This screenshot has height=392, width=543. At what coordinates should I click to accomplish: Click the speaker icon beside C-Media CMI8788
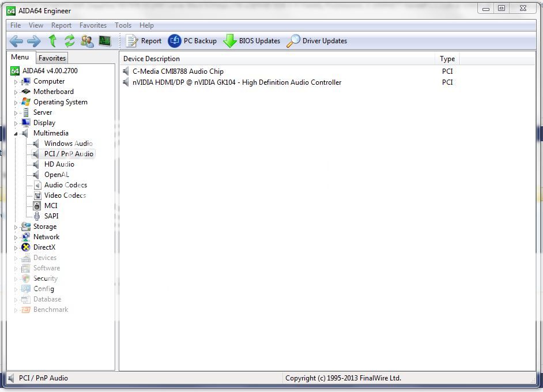(x=126, y=71)
